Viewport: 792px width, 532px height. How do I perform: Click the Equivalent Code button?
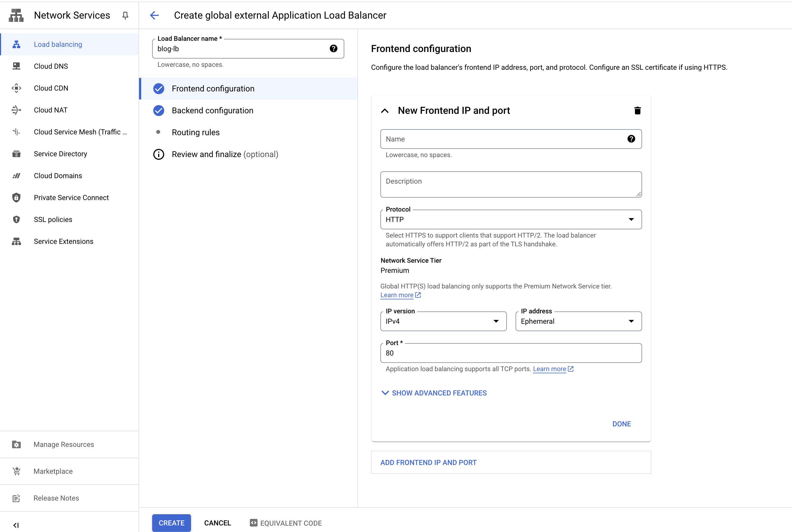[286, 523]
